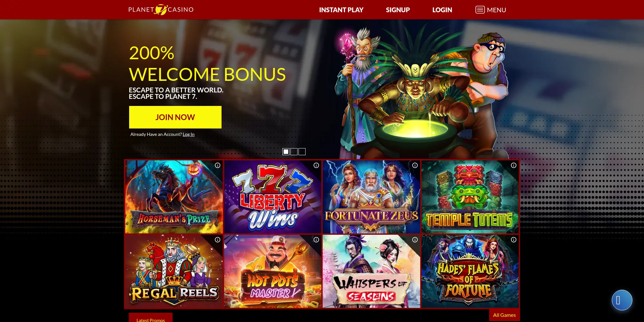View info icon on Regal Reels tile
This screenshot has height=322, width=644.
218,240
